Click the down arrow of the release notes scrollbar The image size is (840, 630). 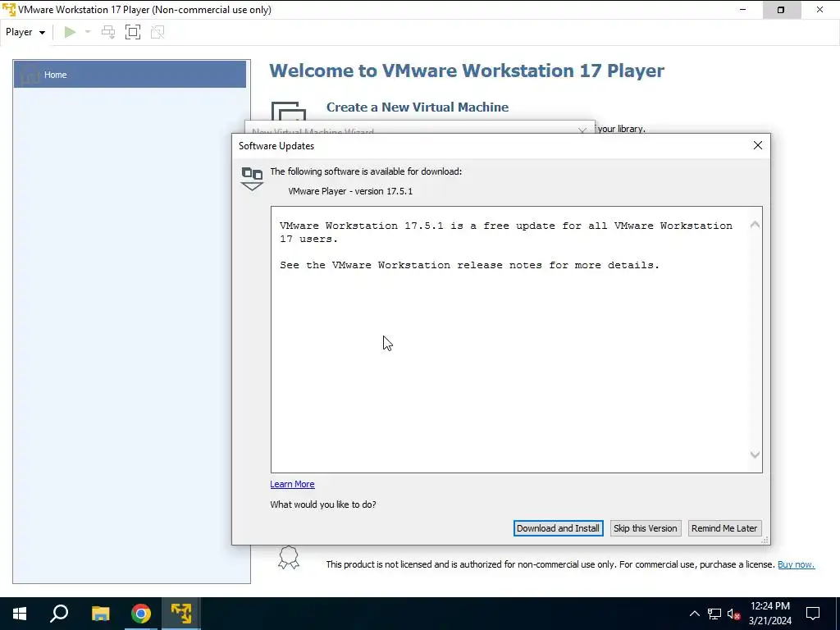(x=755, y=454)
